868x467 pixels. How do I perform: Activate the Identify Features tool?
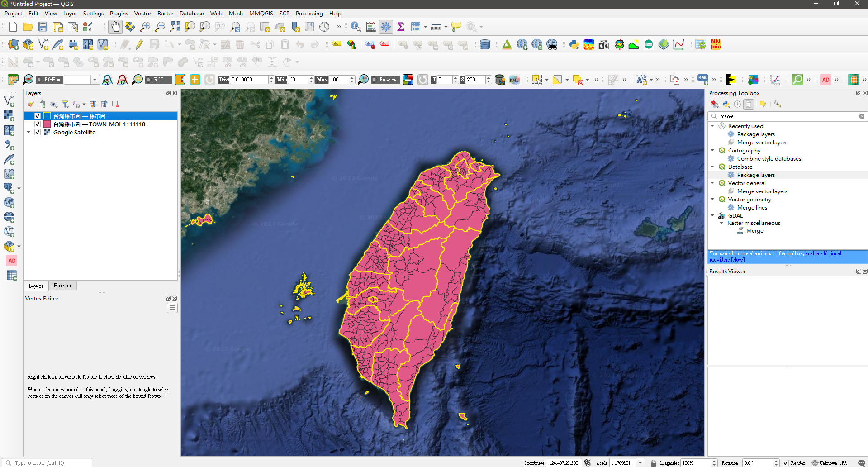click(x=356, y=27)
